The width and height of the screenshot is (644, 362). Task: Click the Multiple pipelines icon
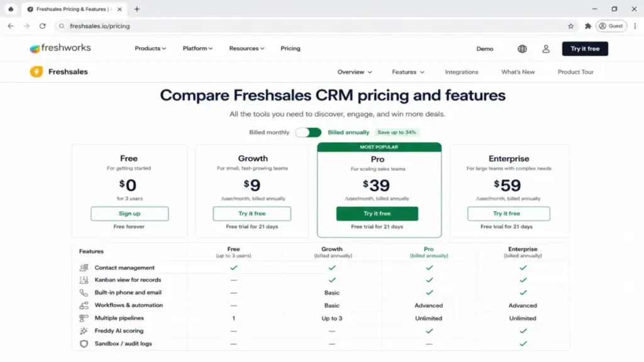pyautogui.click(x=84, y=318)
